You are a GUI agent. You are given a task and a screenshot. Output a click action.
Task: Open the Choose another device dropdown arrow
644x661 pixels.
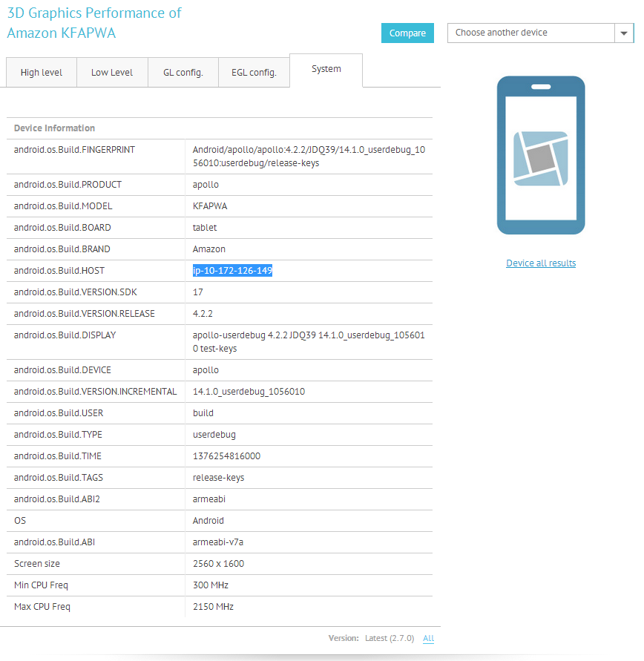[624, 33]
